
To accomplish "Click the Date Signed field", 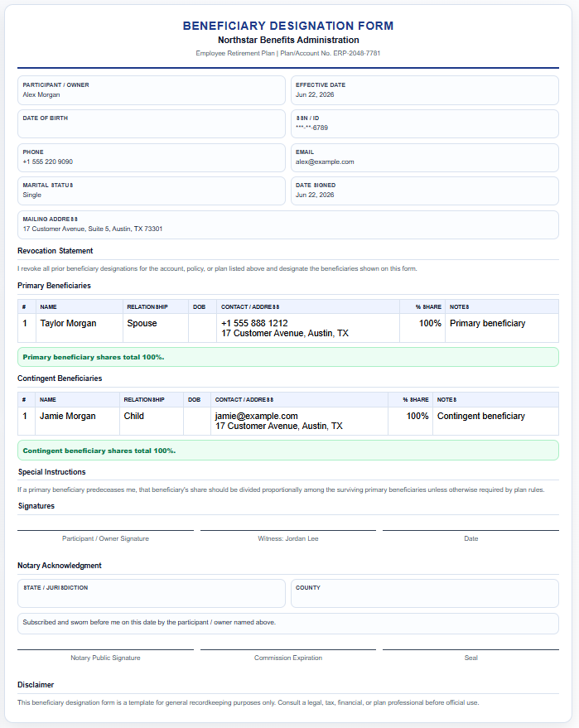I will pos(425,190).
